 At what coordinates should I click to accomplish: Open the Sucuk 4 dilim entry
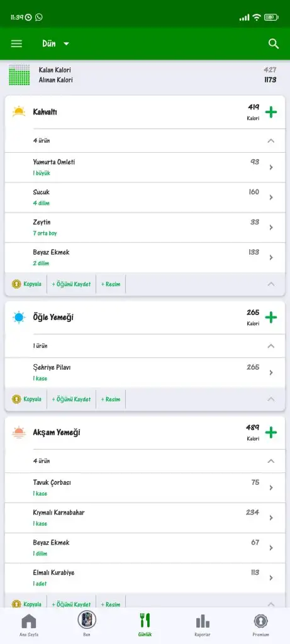(145, 197)
